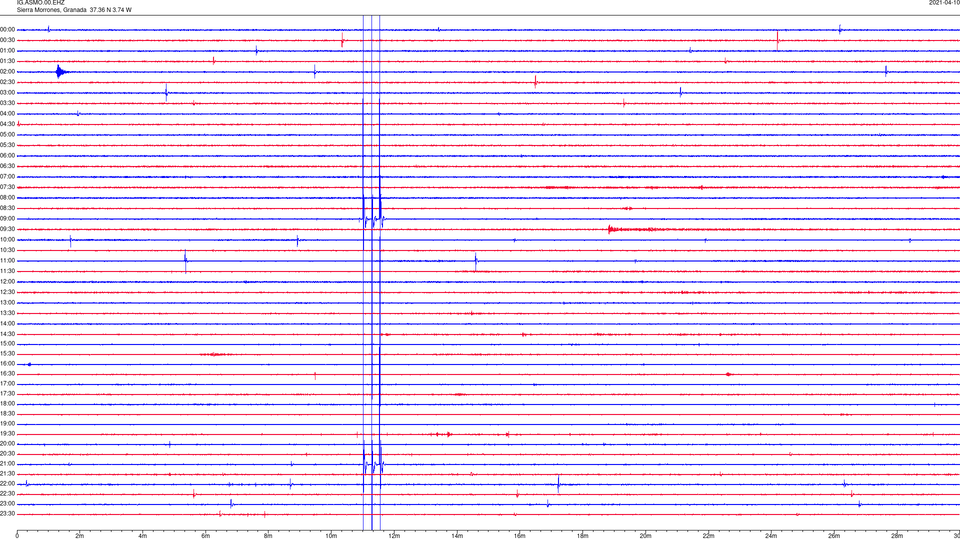This screenshot has height=540, width=960.
Task: Select the 08:00 trace time label
Action: [x=8, y=198]
